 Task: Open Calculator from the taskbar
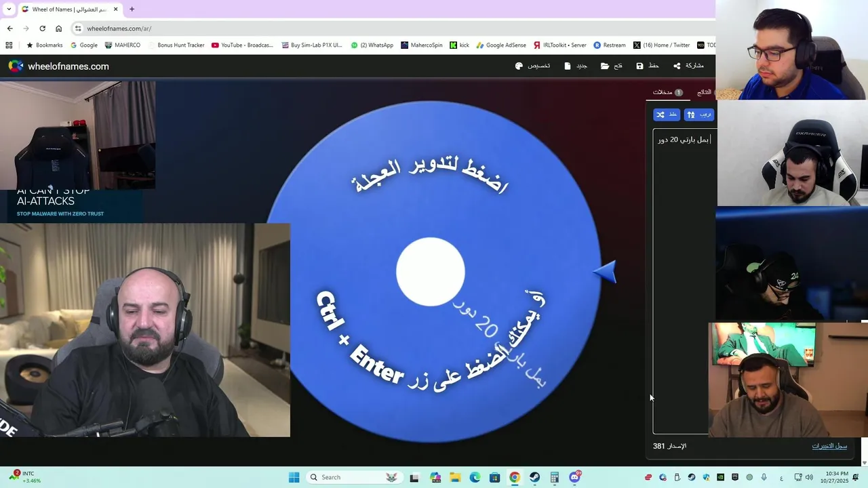pyautogui.click(x=554, y=477)
